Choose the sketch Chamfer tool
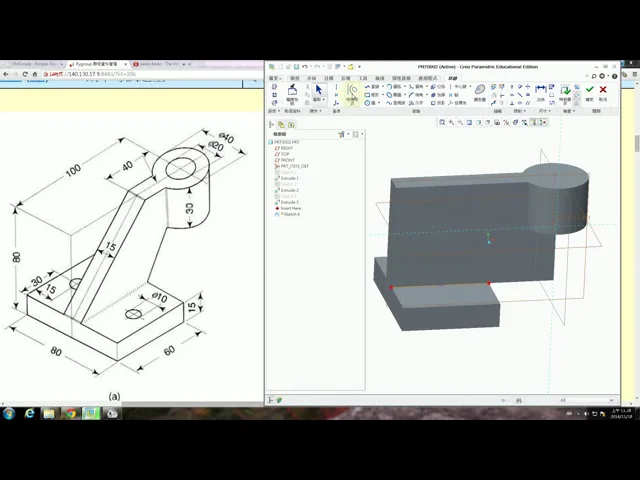Image resolution: width=640 pixels, height=480 pixels. (416, 95)
